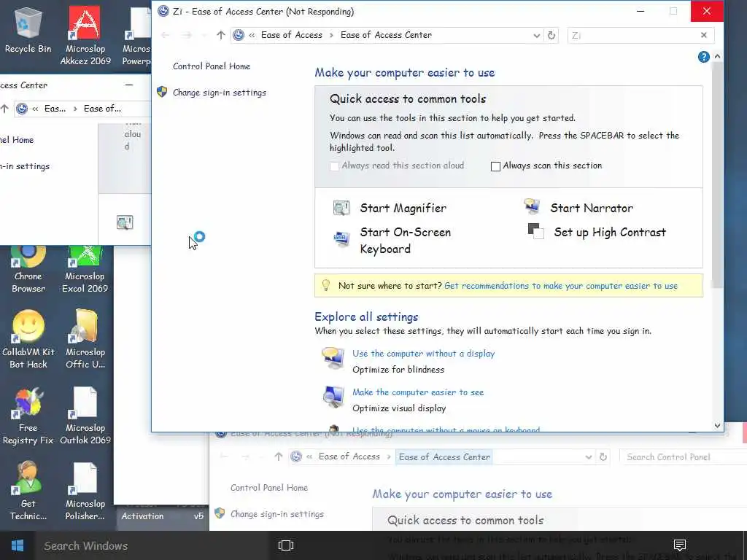Click the Start Narrator icon
This screenshot has height=560, width=747.
tap(532, 206)
